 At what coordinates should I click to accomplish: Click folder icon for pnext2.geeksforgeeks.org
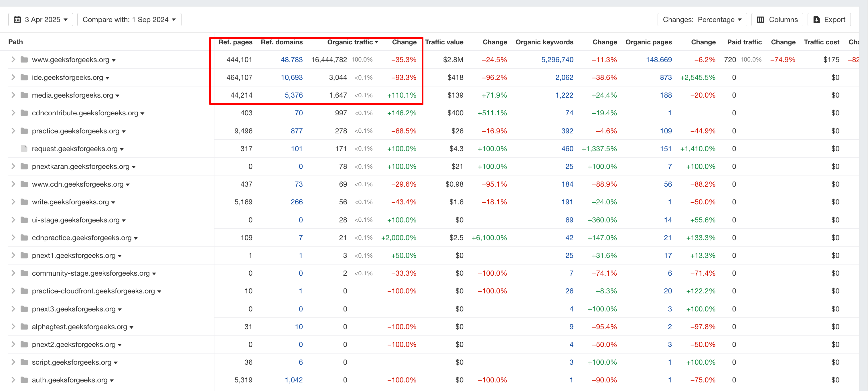point(24,344)
